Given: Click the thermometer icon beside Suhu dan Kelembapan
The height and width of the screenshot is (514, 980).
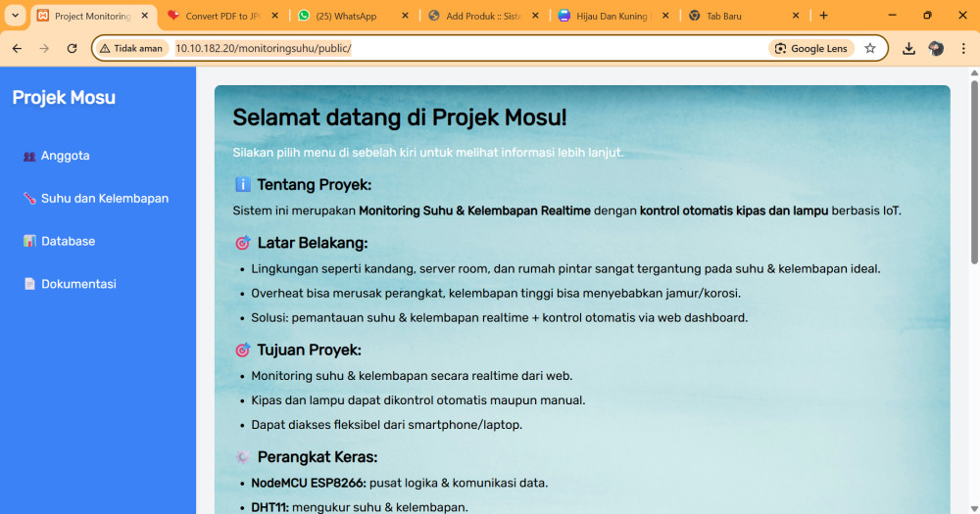Looking at the screenshot, I should coord(29,199).
